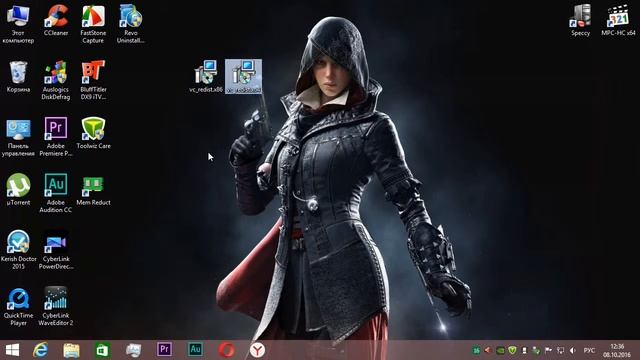Open File Explorer from the taskbar
Screen dimensions: 640x360
tap(71, 350)
